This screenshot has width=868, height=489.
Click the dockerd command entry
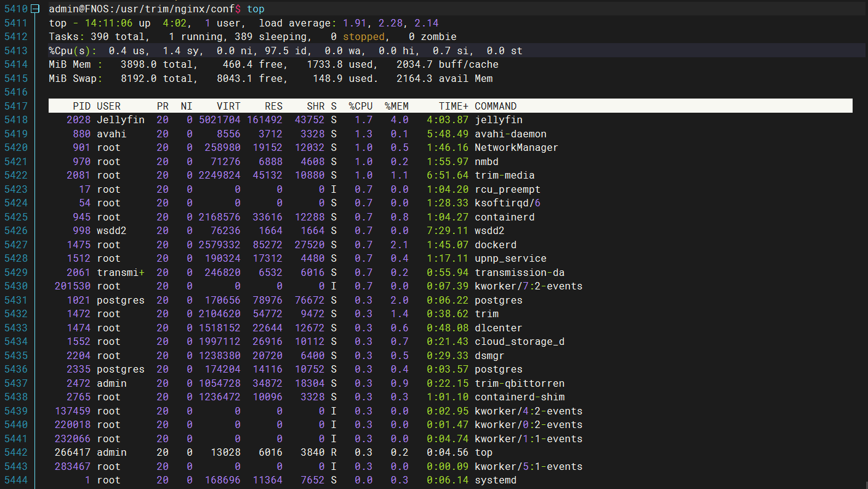point(496,244)
